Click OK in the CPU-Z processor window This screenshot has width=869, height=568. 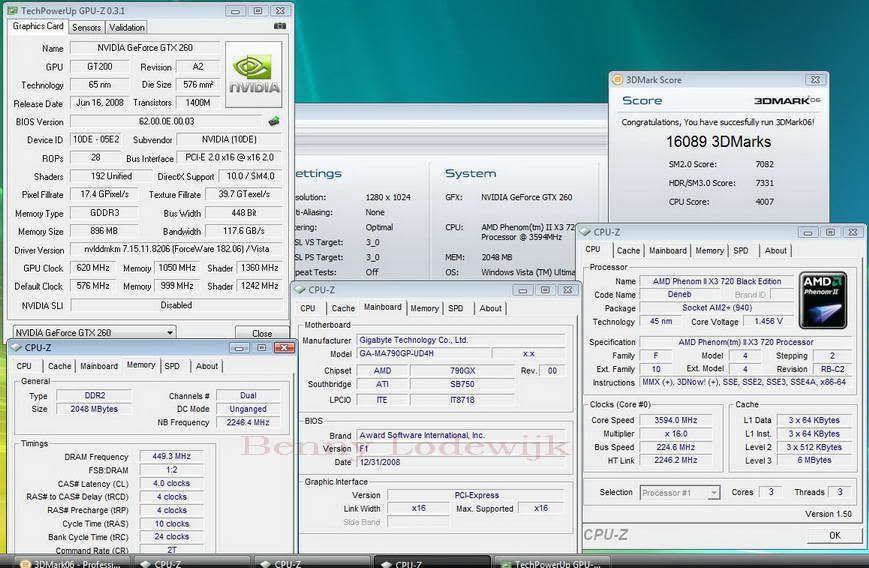point(835,535)
